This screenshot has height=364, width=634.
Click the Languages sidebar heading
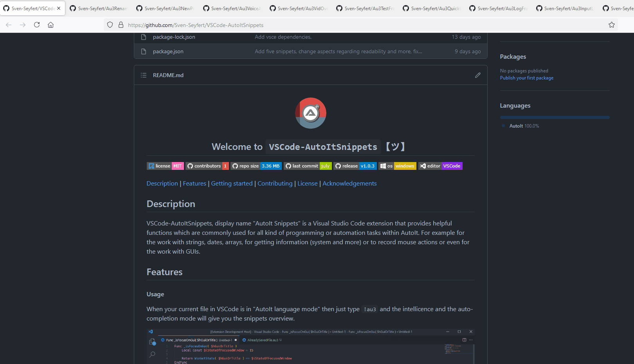[x=515, y=106]
